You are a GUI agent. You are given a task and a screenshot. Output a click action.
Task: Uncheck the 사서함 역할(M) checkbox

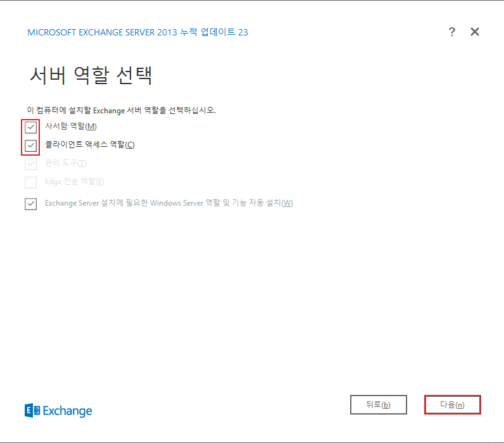[x=31, y=128]
